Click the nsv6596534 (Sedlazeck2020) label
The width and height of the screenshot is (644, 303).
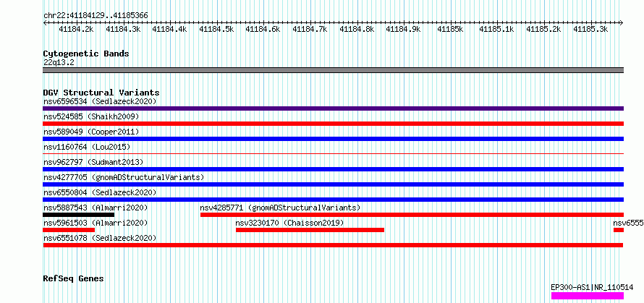tap(100, 101)
